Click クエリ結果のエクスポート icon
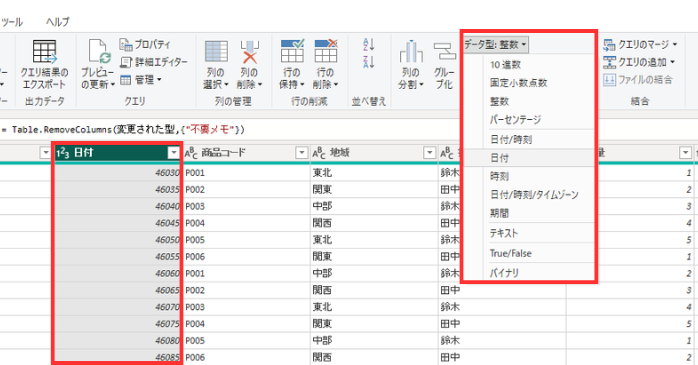This screenshot has width=698, height=365. click(x=44, y=52)
